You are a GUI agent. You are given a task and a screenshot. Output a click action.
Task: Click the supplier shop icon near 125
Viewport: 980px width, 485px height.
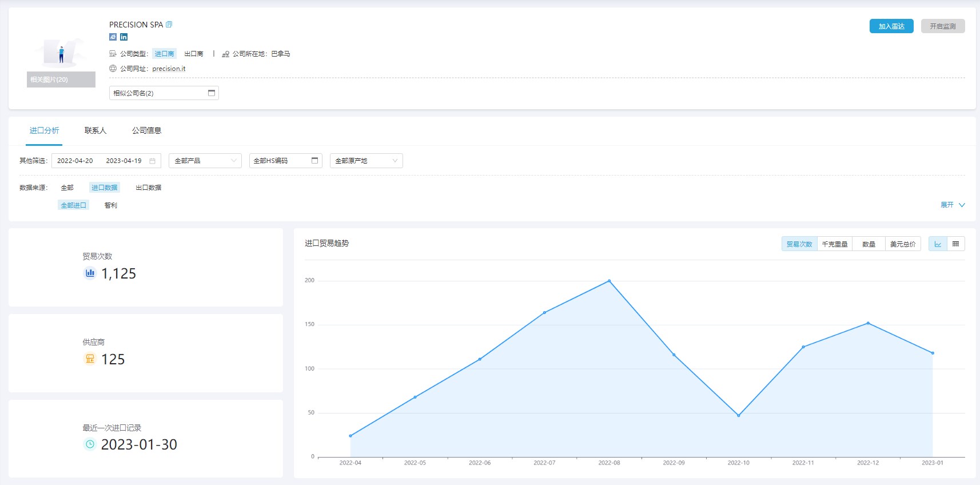(90, 359)
